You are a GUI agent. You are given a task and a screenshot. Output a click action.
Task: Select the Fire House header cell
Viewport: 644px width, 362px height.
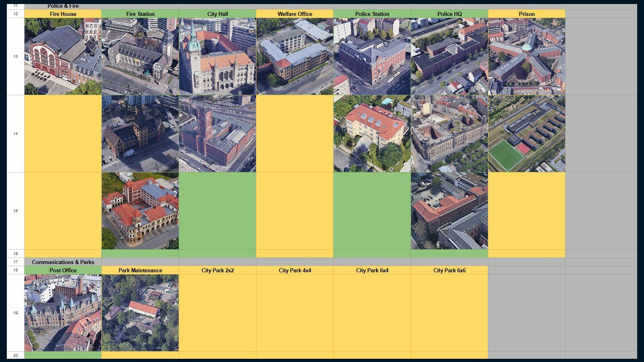pos(63,14)
